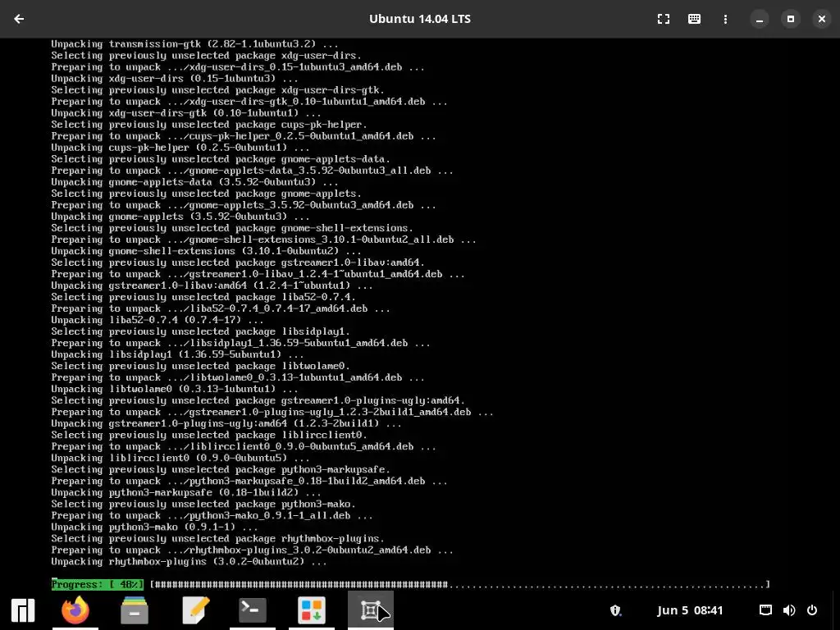Open the file manager from the taskbar
This screenshot has width=840, height=630.
(x=135, y=610)
